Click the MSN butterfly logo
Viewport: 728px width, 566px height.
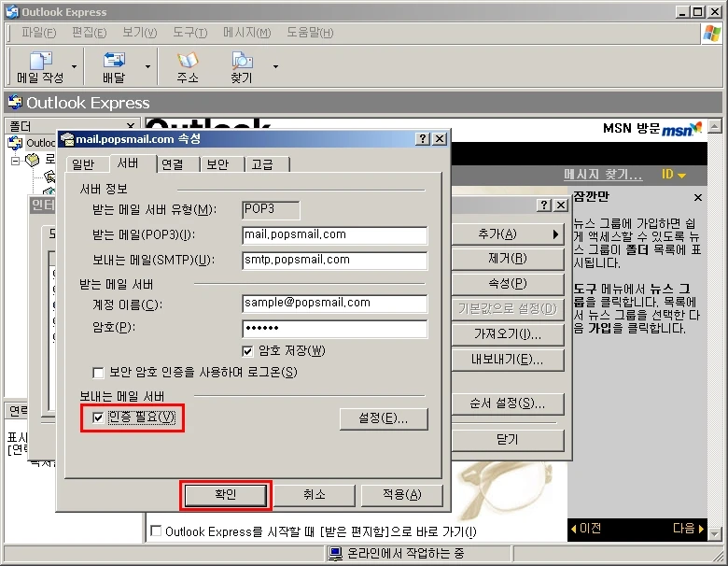tap(681, 130)
